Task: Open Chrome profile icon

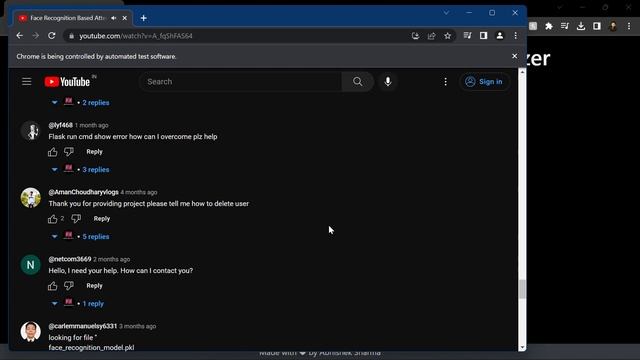Action: click(x=500, y=36)
